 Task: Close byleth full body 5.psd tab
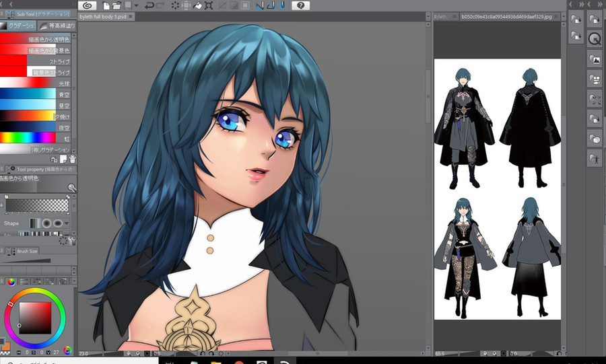pyautogui.click(x=131, y=17)
